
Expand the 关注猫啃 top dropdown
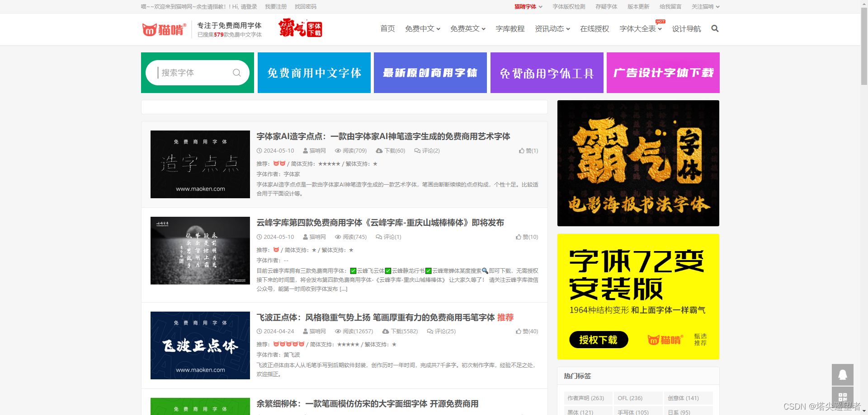(x=705, y=7)
